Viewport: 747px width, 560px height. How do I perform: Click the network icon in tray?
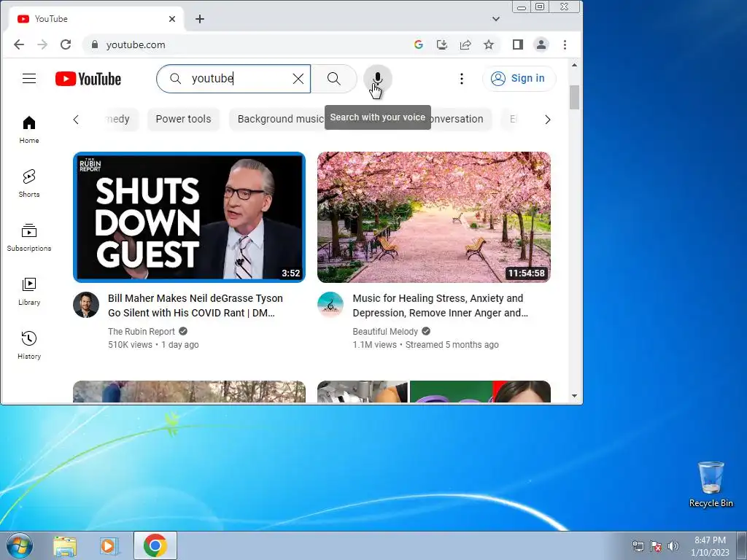tap(638, 546)
